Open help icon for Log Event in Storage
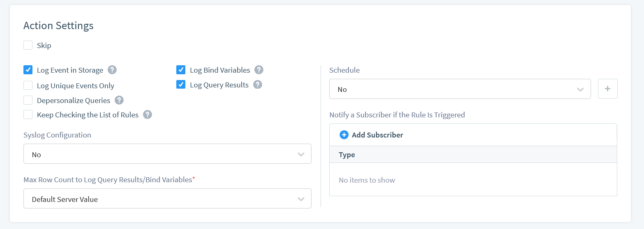 pos(112,70)
